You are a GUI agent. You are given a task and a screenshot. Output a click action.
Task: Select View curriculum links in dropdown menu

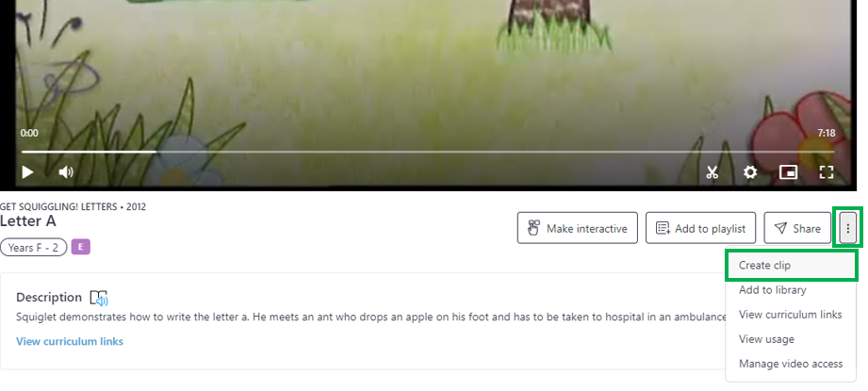pyautogui.click(x=791, y=314)
